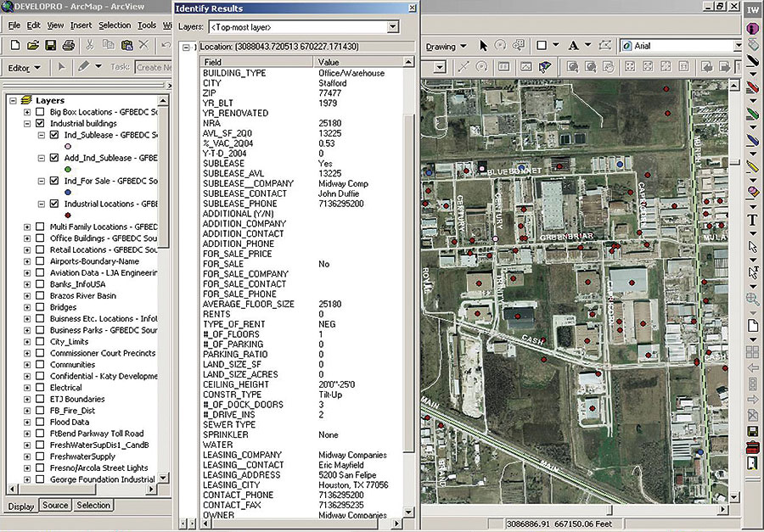Open the Layers dropdown in Identify Results
Image resolution: width=764 pixels, height=532 pixels.
(392, 27)
